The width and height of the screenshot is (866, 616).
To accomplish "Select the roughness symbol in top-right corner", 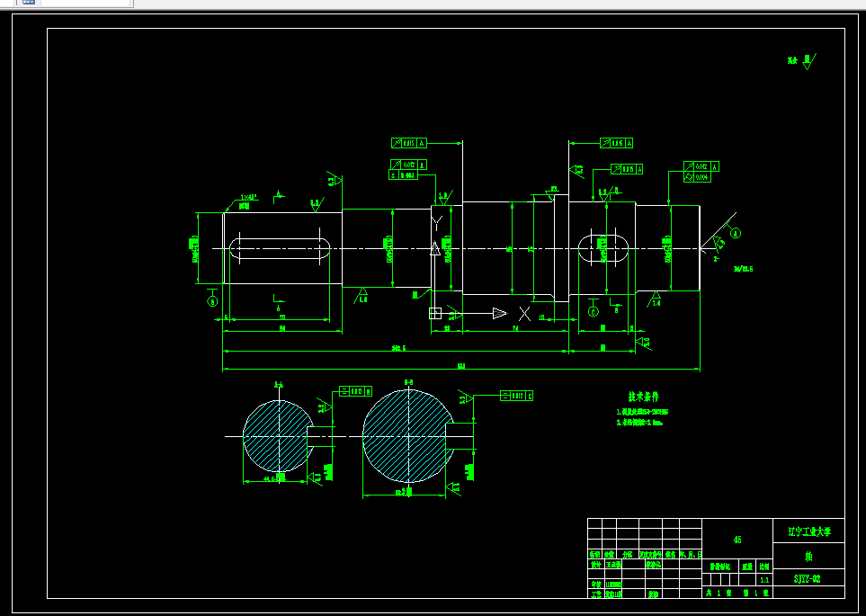I will pyautogui.click(x=808, y=61).
